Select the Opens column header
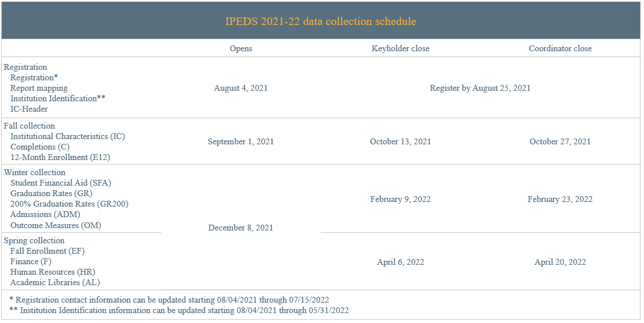 (241, 48)
